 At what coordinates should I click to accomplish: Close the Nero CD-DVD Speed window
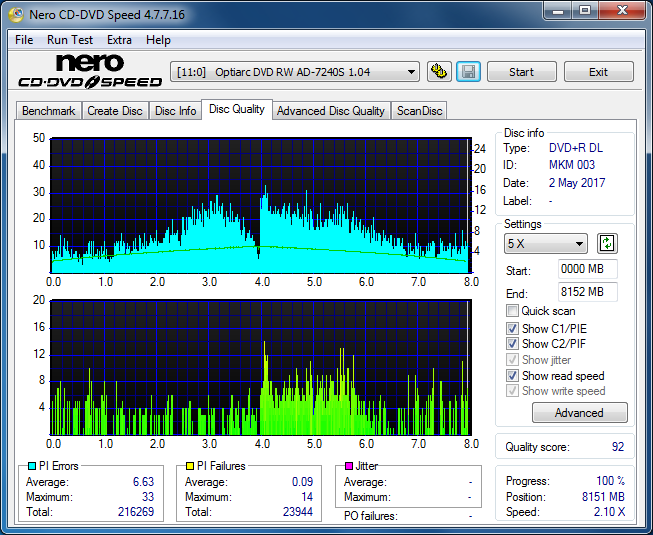click(622, 11)
